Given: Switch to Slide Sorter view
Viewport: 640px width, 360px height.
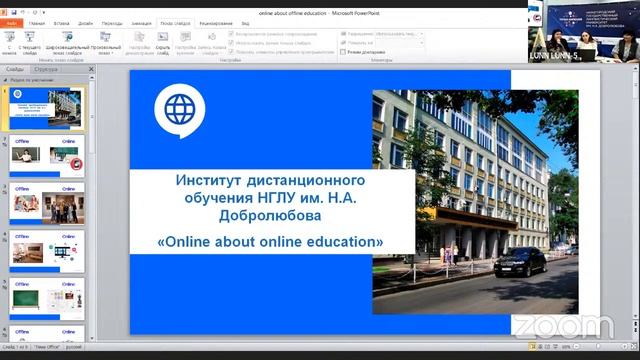Looking at the screenshot, I should click(x=540, y=347).
